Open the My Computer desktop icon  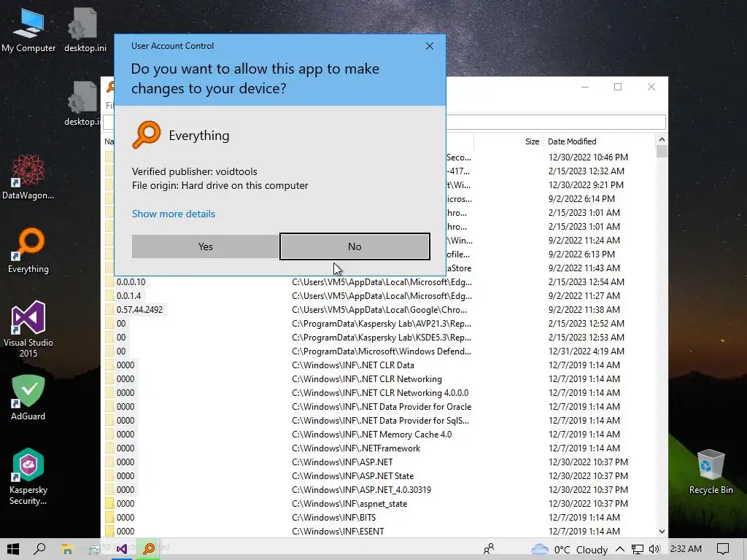coord(28,29)
